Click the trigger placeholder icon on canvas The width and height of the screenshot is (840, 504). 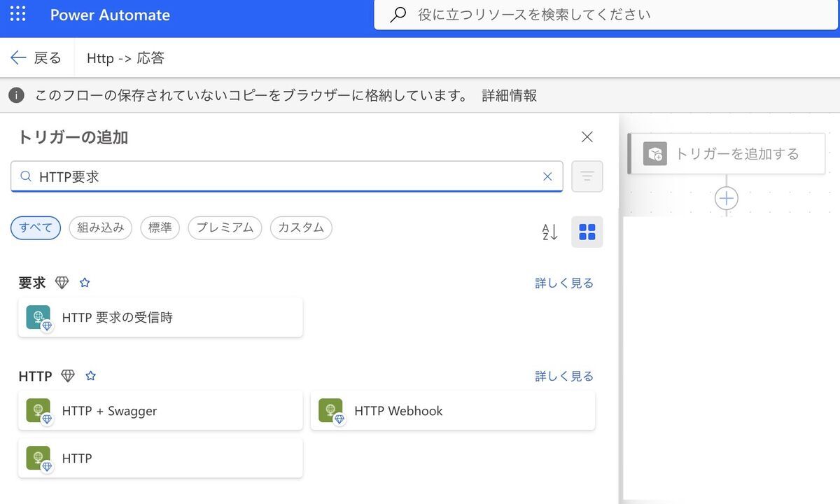[655, 154]
